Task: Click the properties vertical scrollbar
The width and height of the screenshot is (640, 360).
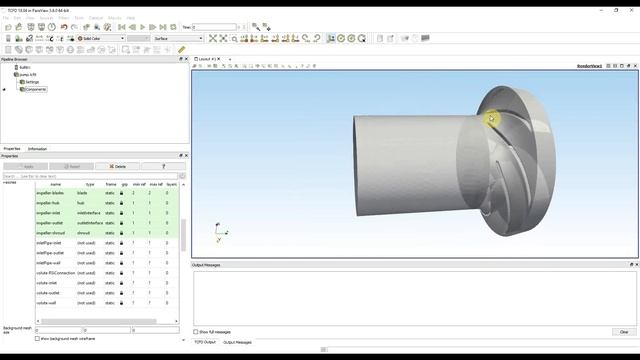Action: [x=183, y=236]
